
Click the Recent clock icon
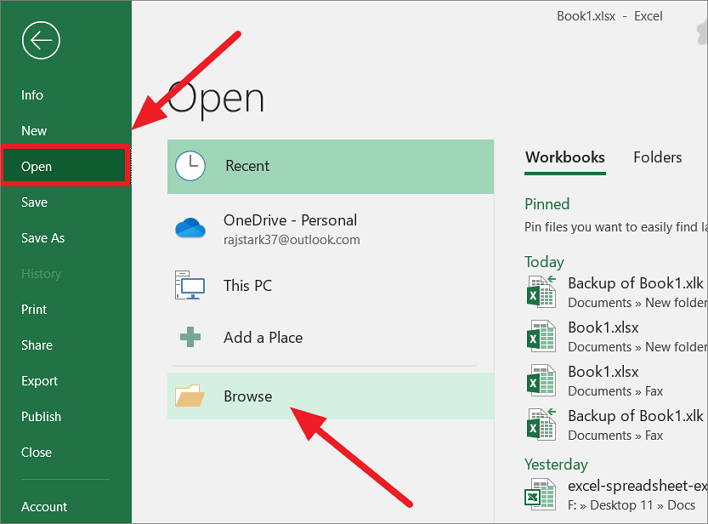point(190,166)
